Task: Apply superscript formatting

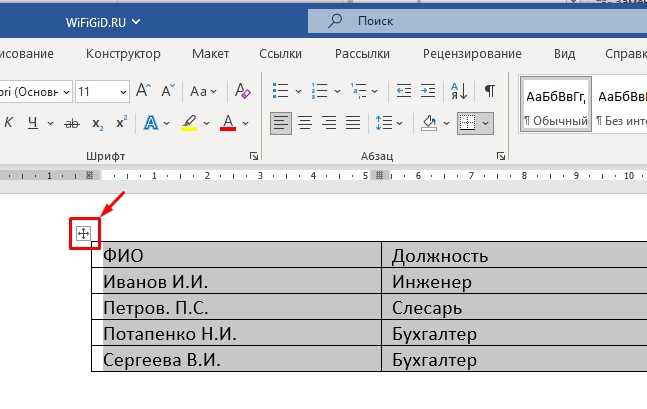Action: 121,123
